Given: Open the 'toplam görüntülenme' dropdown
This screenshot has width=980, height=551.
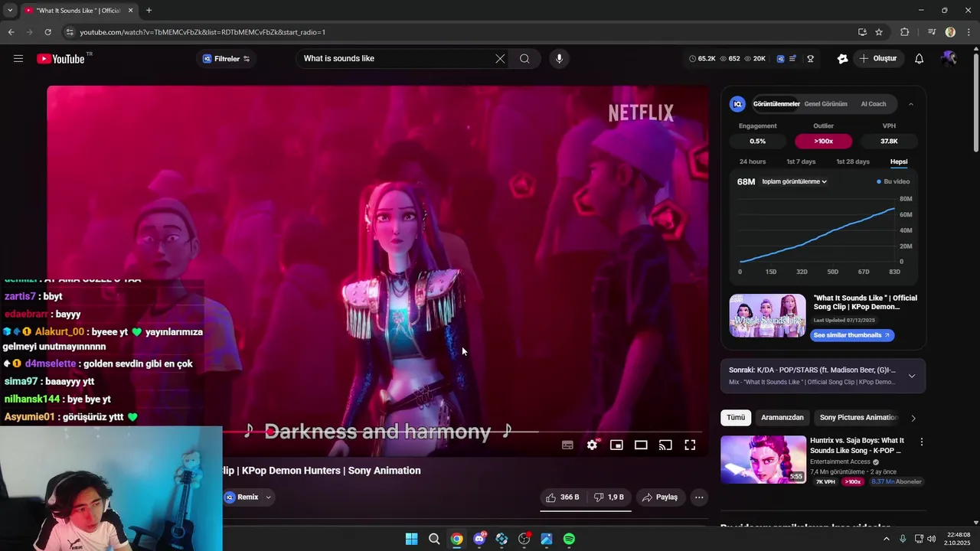Looking at the screenshot, I should (x=794, y=182).
